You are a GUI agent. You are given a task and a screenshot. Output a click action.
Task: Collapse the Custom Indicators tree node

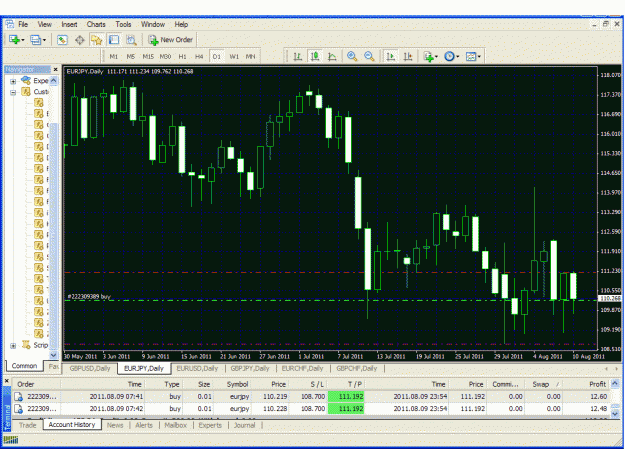click(x=13, y=93)
